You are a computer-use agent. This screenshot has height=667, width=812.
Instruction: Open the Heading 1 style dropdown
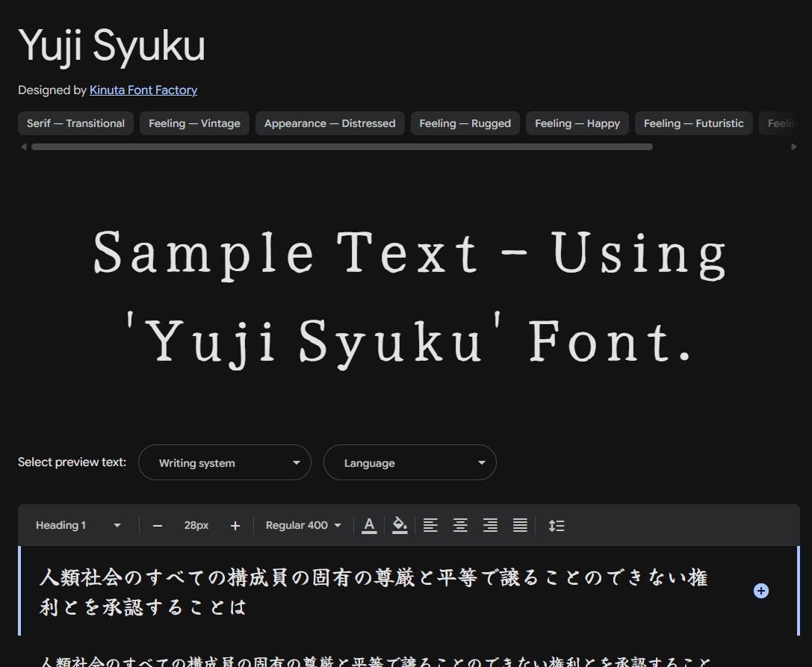[x=78, y=525]
